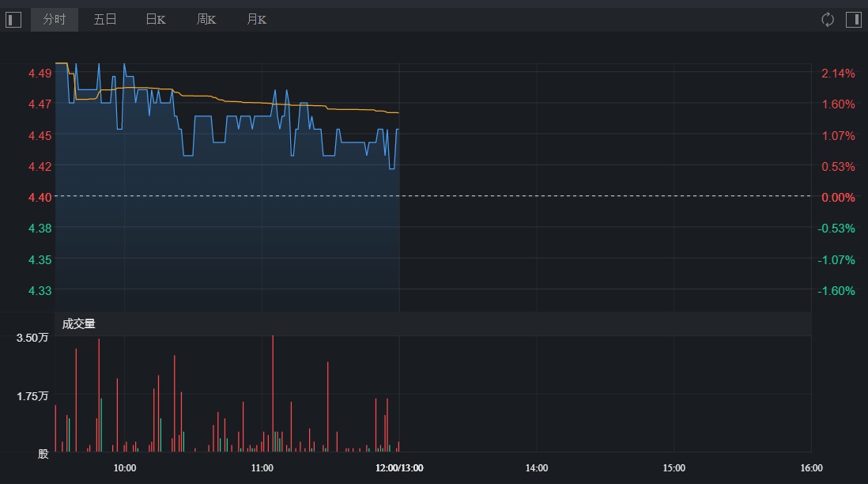Click the 15:00 time axis marker
The height and width of the screenshot is (484, 868).
click(674, 468)
